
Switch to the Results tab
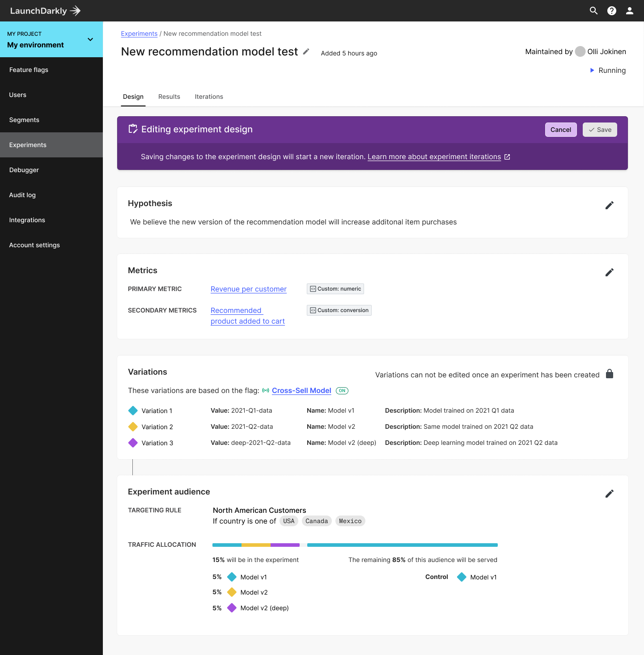[x=169, y=97]
